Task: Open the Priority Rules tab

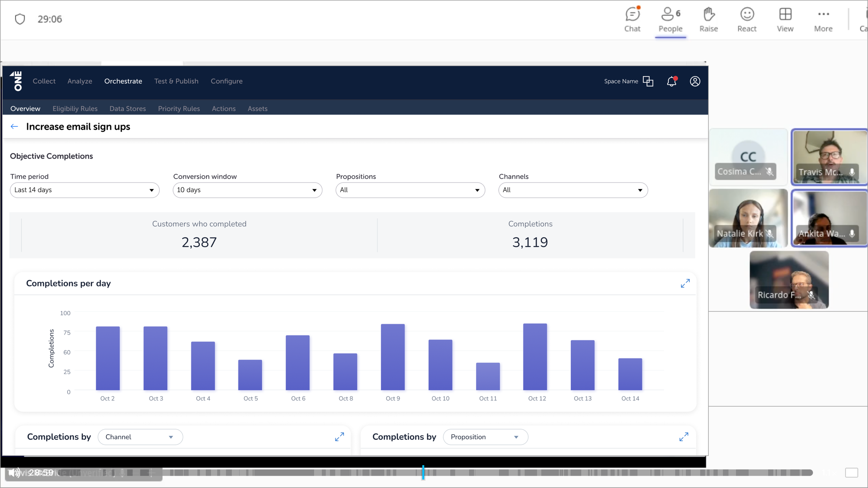Action: (x=179, y=109)
